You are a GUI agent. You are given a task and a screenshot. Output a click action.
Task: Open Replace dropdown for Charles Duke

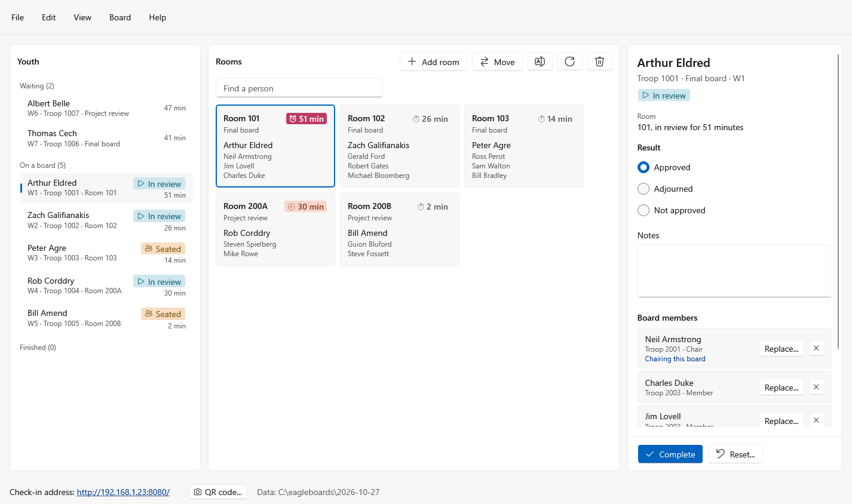(x=781, y=387)
